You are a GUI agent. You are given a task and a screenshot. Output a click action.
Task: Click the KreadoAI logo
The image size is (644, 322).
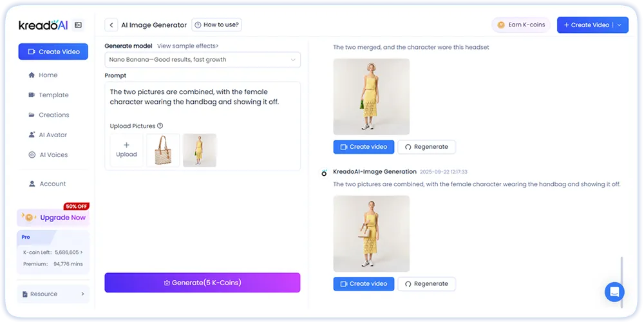point(44,25)
